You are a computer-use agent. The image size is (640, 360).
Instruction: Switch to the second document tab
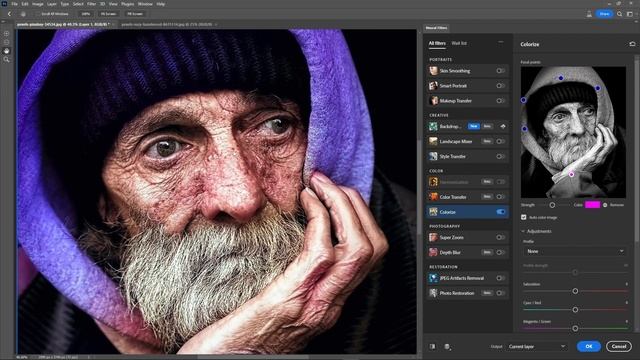tap(167, 24)
